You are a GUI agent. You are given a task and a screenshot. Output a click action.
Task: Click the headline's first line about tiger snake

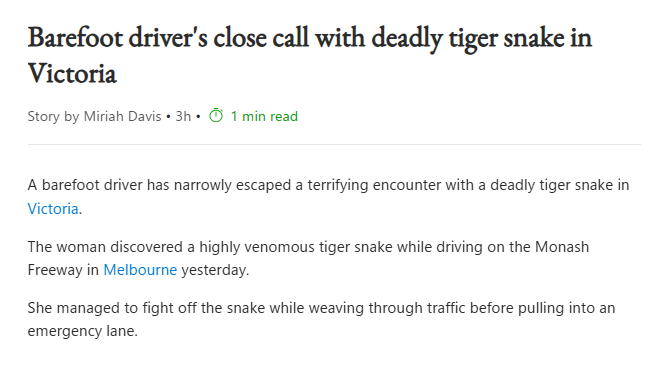(x=310, y=38)
